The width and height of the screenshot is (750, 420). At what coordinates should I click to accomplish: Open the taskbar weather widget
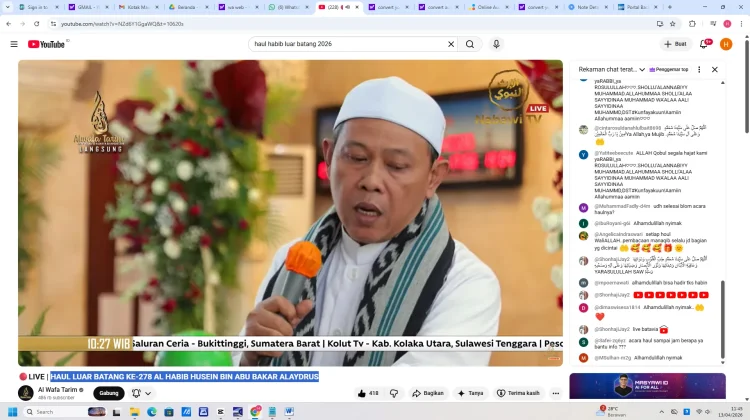point(612,411)
